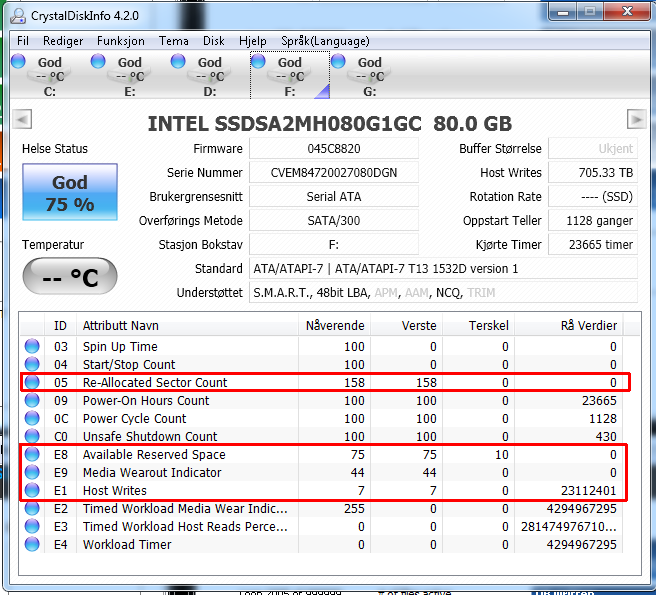Viewport: 656px width, 595px height.
Task: Open the Funksjon menu
Action: click(x=120, y=41)
